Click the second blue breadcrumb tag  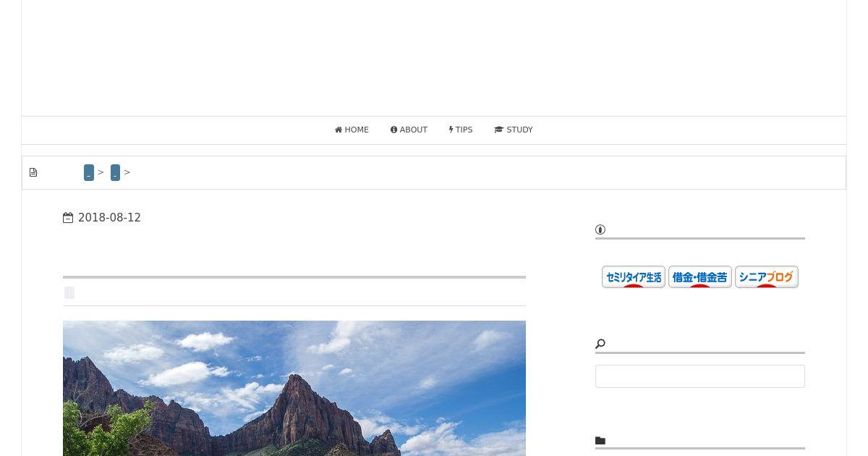coord(115,172)
